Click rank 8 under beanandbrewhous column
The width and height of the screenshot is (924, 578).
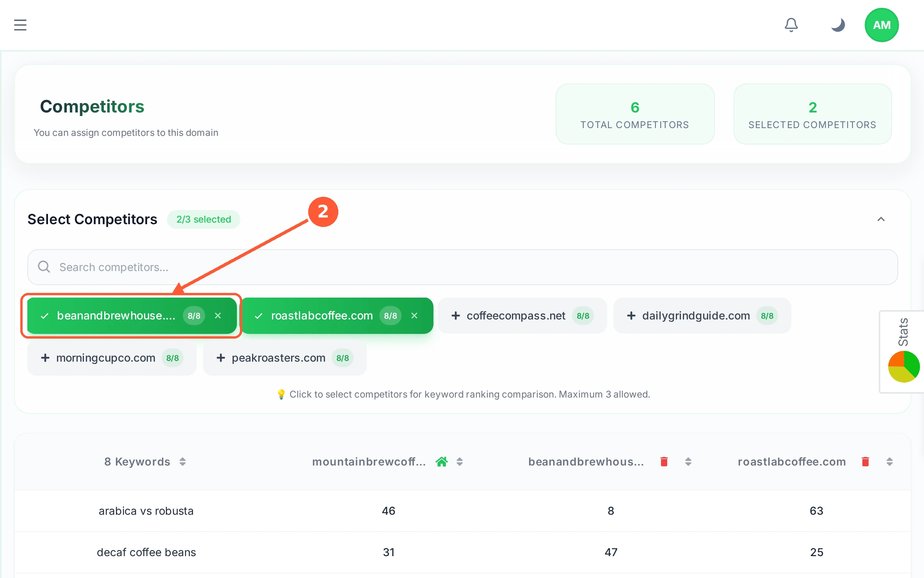[611, 511]
